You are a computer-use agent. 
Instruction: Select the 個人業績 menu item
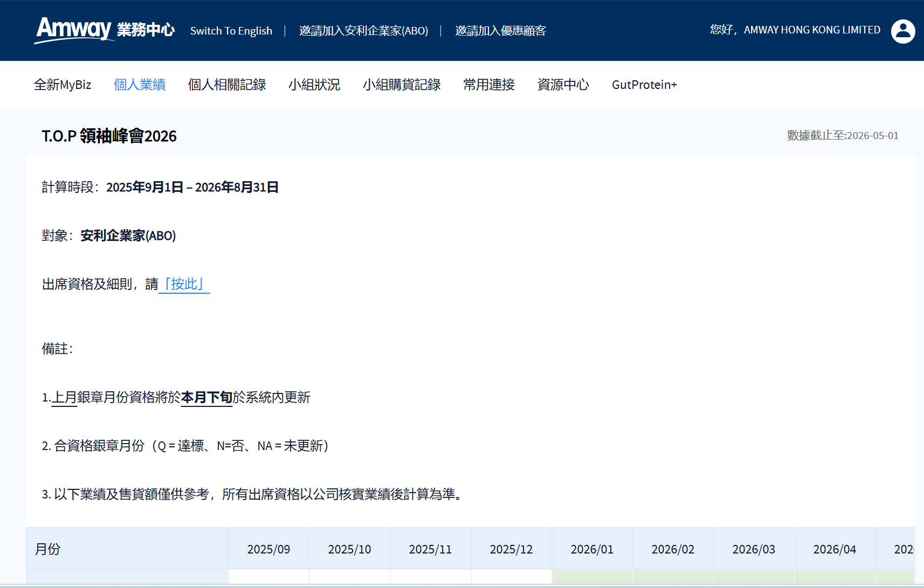pyautogui.click(x=140, y=85)
